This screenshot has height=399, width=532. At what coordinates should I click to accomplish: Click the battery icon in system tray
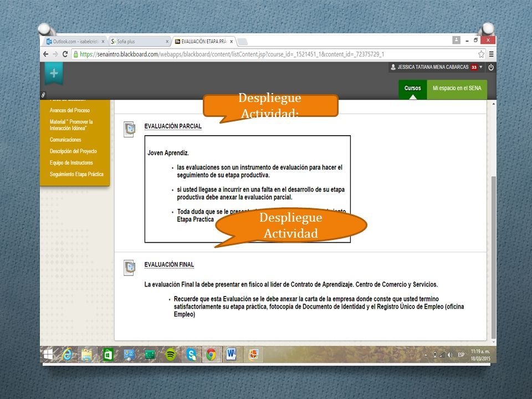[435, 355]
